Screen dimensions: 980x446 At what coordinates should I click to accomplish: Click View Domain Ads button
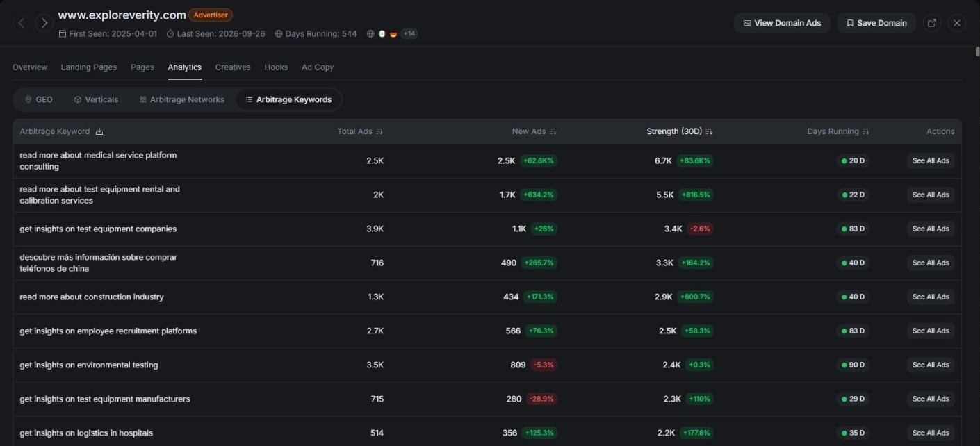click(782, 23)
